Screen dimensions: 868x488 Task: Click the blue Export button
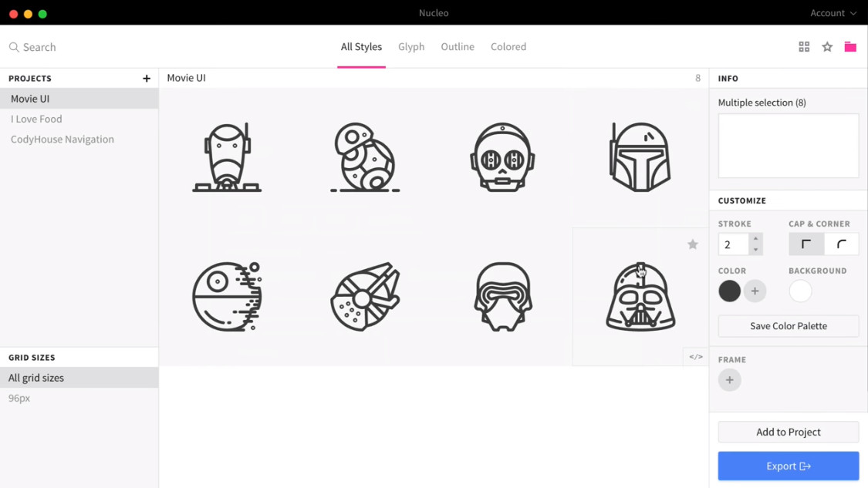pos(789,466)
